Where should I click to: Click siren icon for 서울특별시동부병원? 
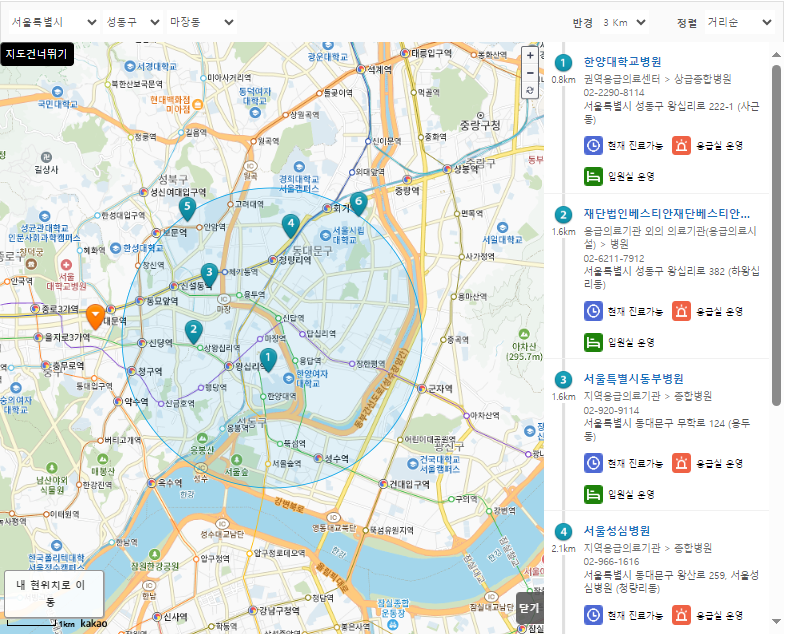tap(681, 463)
